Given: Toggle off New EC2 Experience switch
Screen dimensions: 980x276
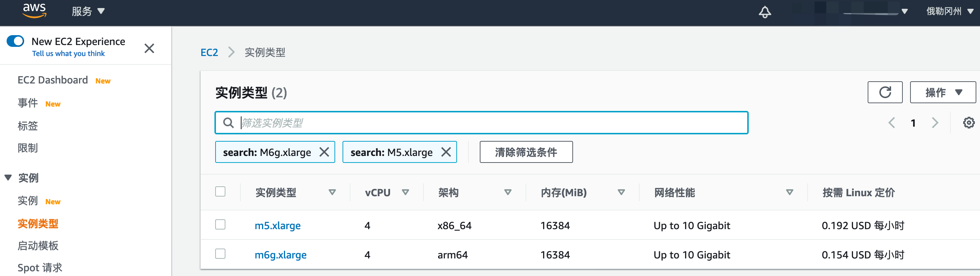Looking at the screenshot, I should tap(16, 41).
